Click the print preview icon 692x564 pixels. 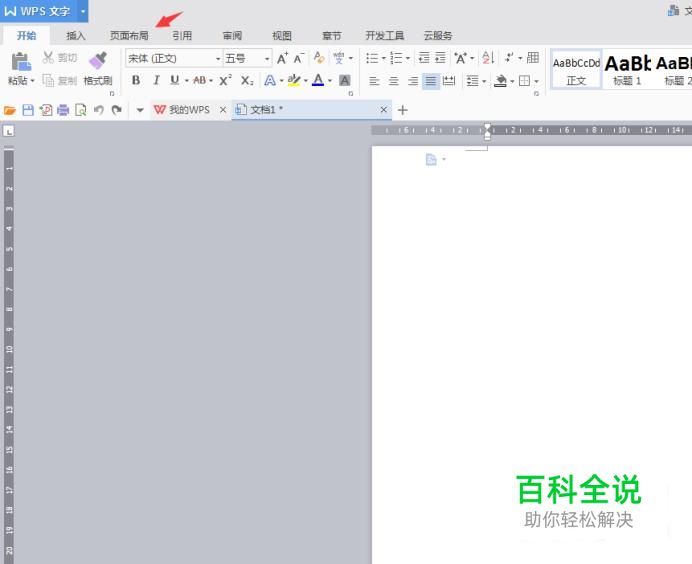(x=81, y=110)
